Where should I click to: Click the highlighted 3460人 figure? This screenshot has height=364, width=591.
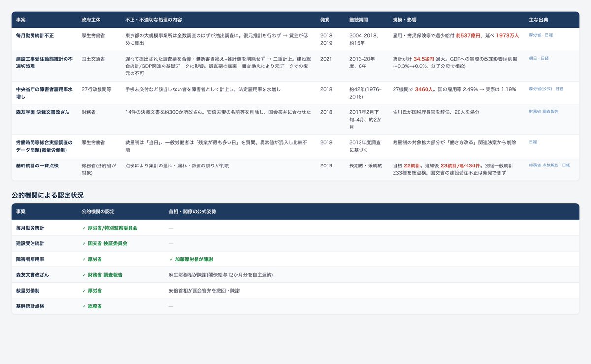(425, 89)
